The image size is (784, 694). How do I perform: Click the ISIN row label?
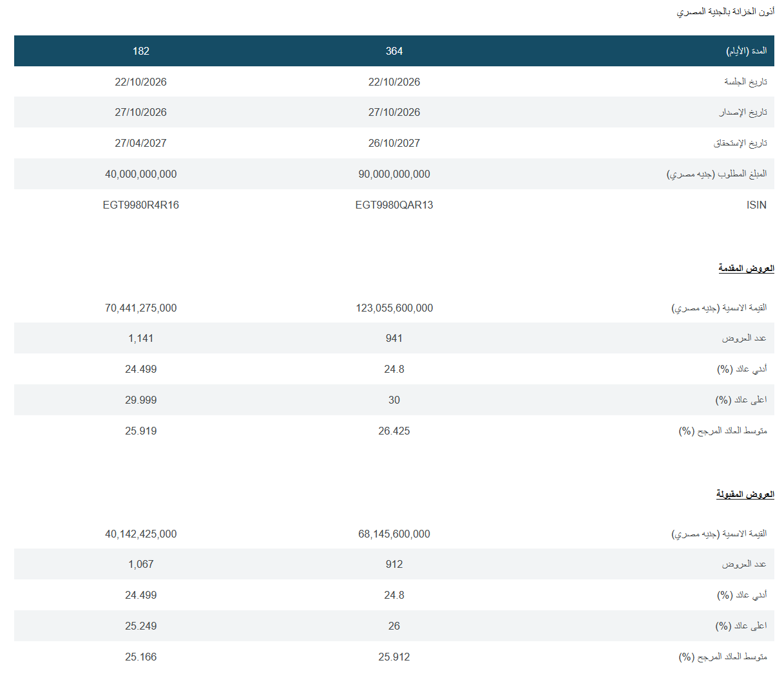(756, 205)
